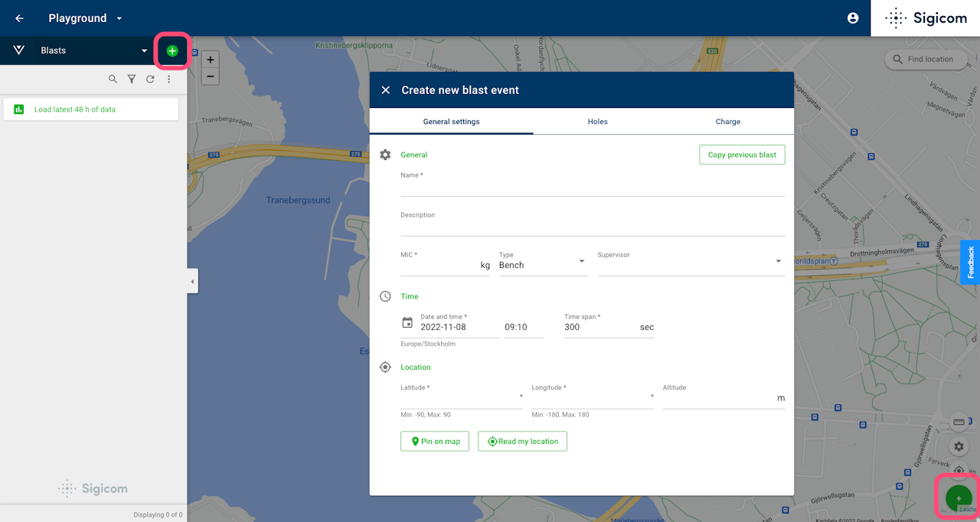Close the Create new blast event dialog

point(386,90)
